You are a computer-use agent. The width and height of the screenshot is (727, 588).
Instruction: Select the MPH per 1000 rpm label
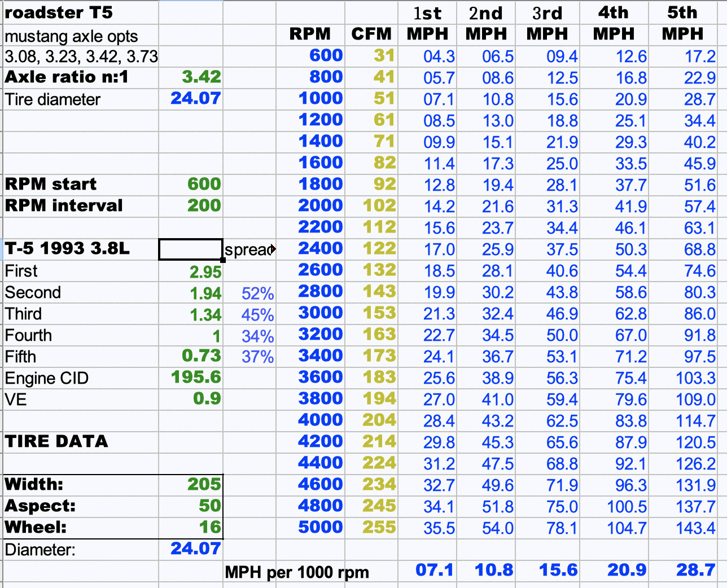(297, 573)
